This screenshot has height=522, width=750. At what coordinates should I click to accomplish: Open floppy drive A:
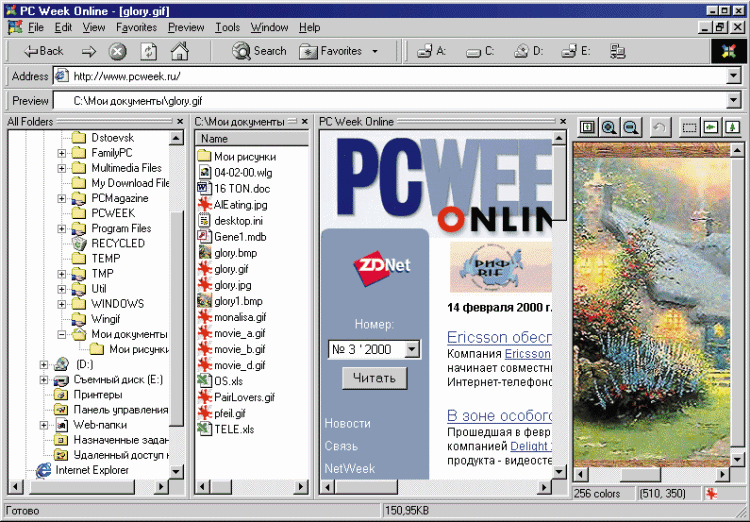click(x=431, y=51)
